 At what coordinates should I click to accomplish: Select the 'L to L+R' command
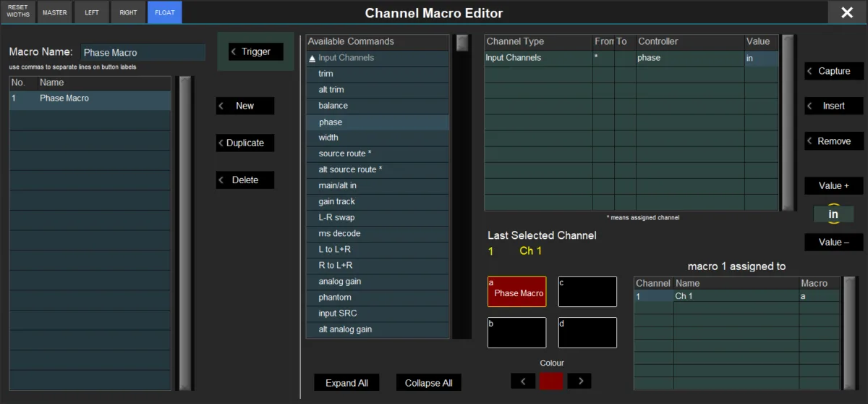pyautogui.click(x=377, y=249)
